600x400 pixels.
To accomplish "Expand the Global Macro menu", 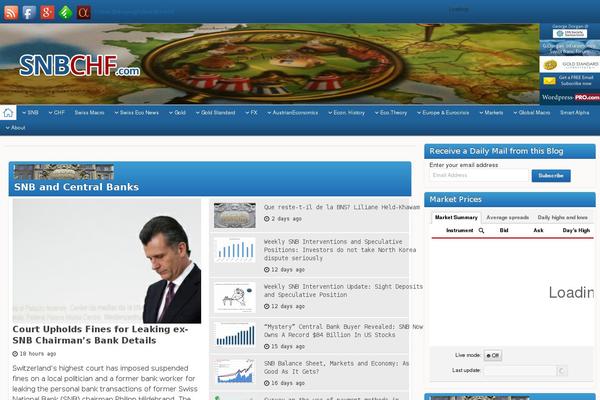I will click(x=532, y=113).
